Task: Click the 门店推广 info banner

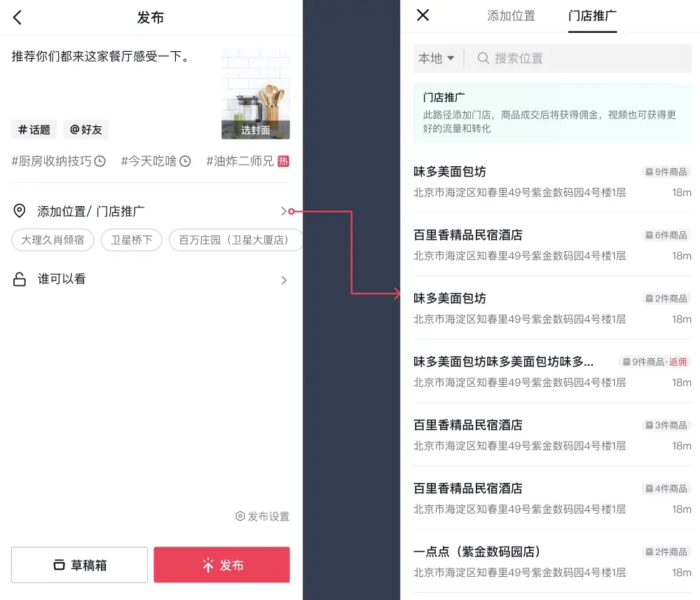Action: click(x=553, y=113)
